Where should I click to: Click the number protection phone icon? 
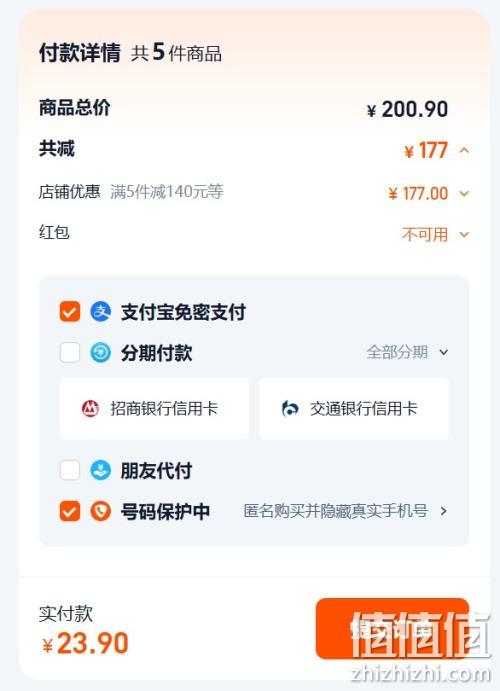pos(100,511)
